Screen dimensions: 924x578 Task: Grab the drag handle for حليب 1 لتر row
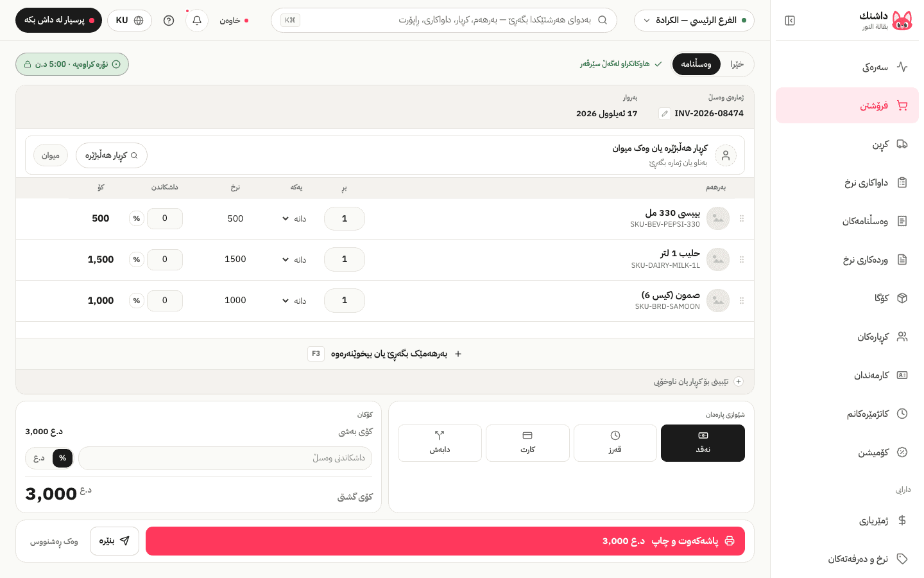pyautogui.click(x=742, y=259)
